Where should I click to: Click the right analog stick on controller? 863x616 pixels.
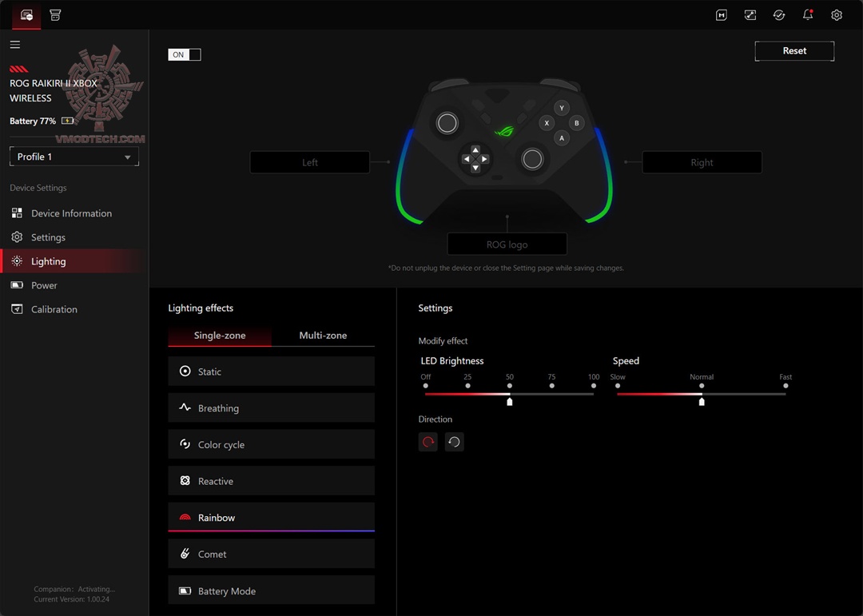[532, 159]
